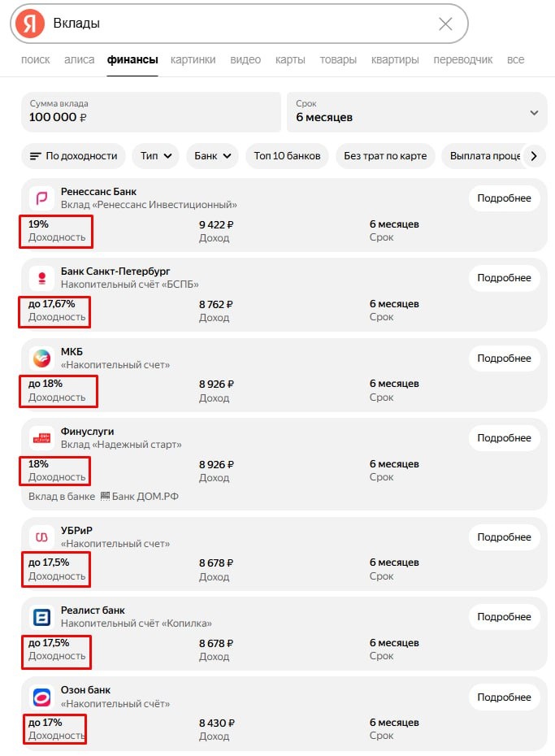Expand the 'Тип' filter dropdown

(x=156, y=156)
